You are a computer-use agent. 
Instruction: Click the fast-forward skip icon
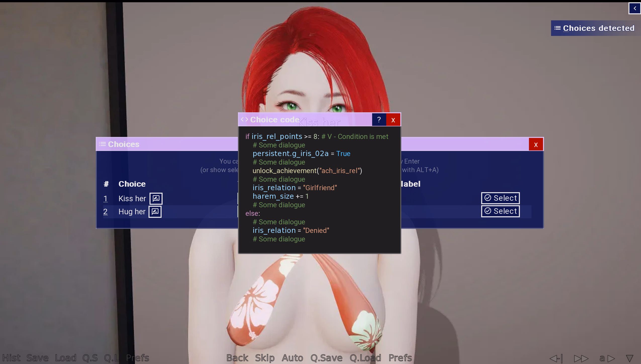click(x=581, y=358)
